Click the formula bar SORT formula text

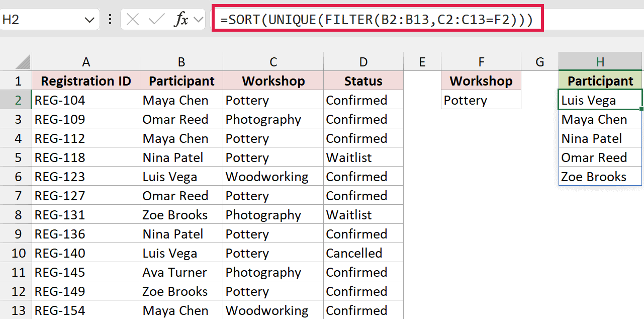377,20
